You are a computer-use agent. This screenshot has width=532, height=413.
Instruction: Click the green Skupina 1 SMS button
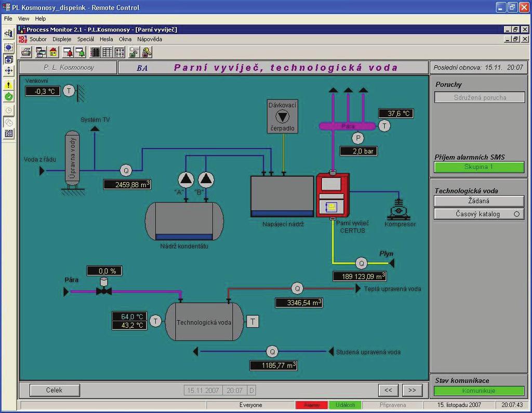coord(478,167)
